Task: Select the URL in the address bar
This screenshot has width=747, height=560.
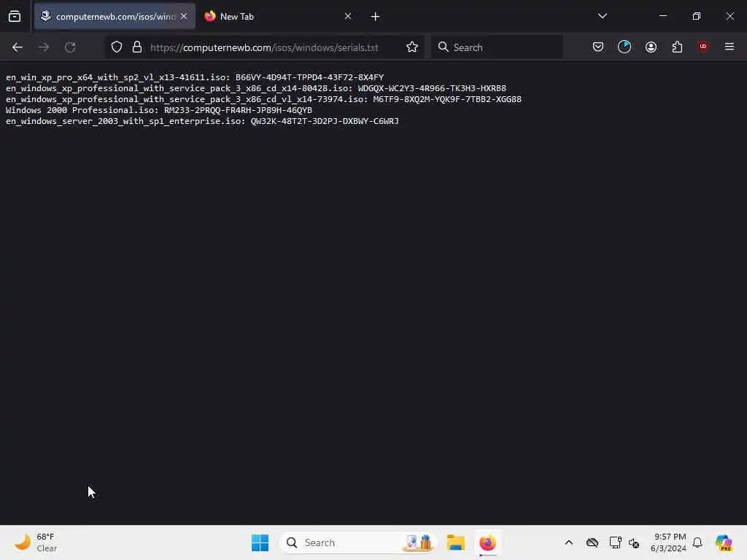Action: (264, 47)
